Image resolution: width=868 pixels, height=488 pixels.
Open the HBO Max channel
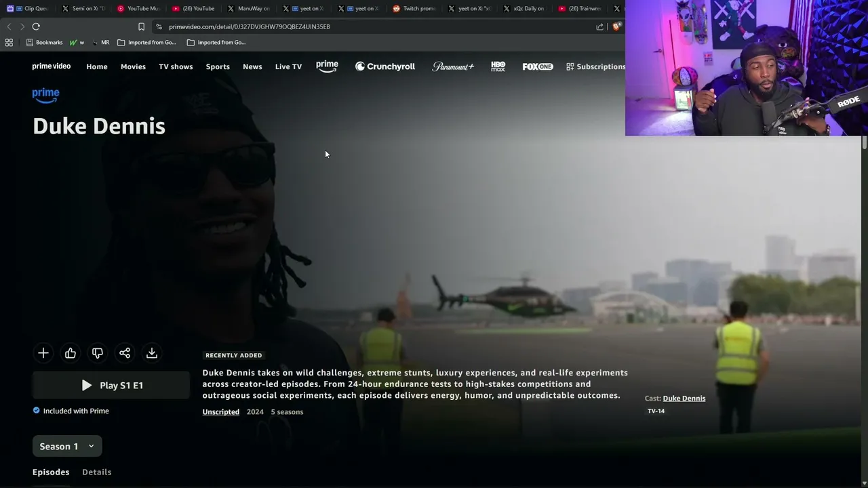[x=498, y=66]
